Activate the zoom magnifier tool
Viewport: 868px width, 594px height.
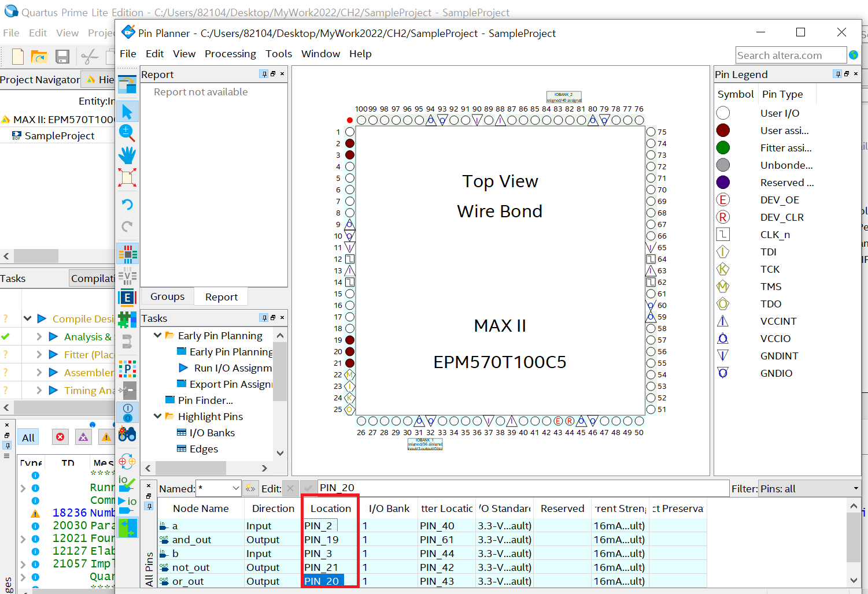click(x=127, y=133)
